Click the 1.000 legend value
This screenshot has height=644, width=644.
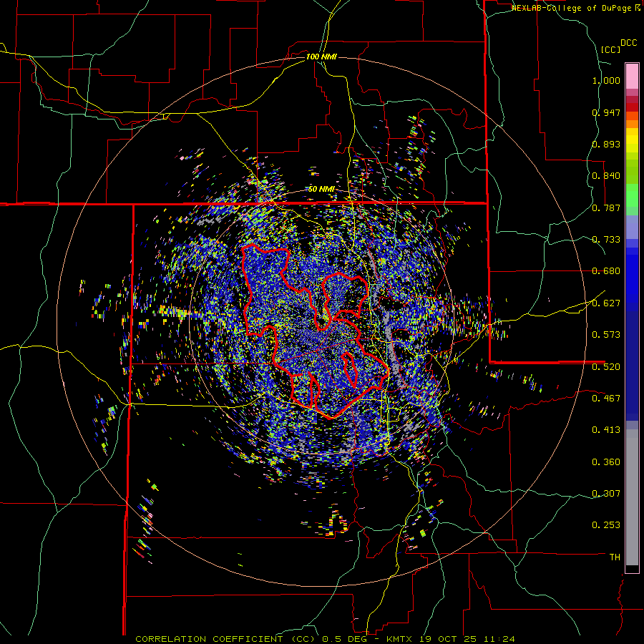pyautogui.click(x=606, y=80)
